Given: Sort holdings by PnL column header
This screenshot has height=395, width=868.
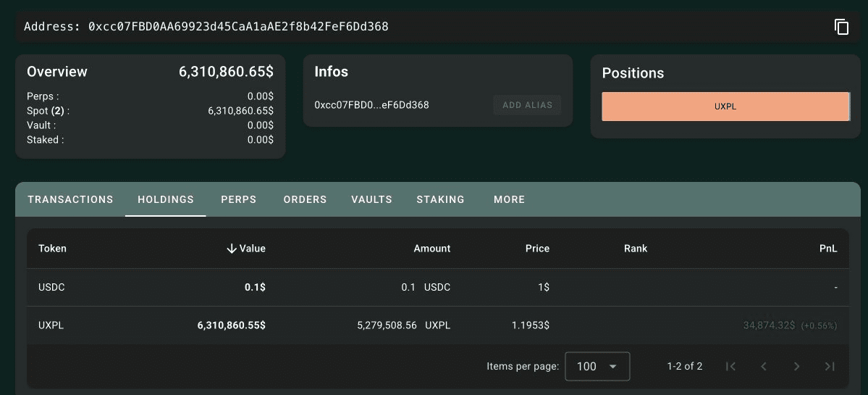Looking at the screenshot, I should pyautogui.click(x=828, y=249).
